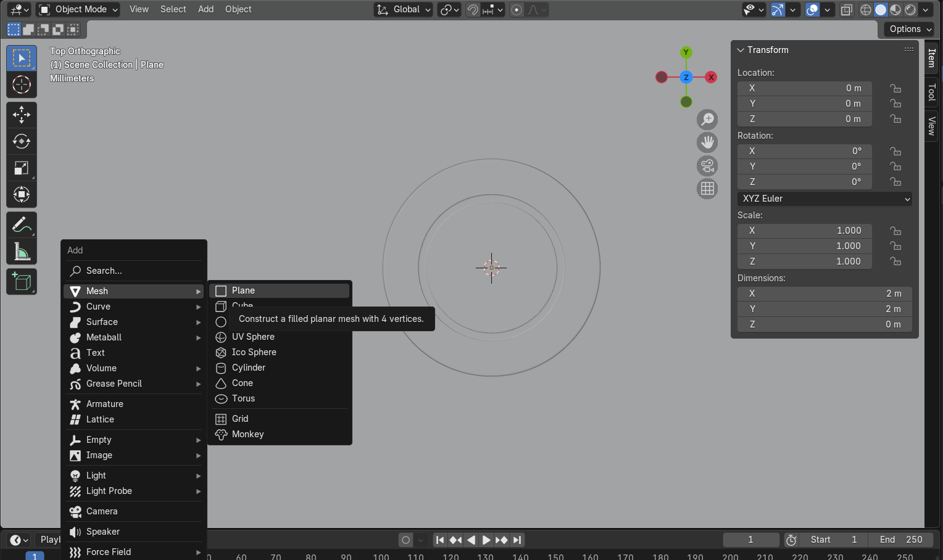
Task: Choose the Annotate pencil tool
Action: pyautogui.click(x=22, y=225)
